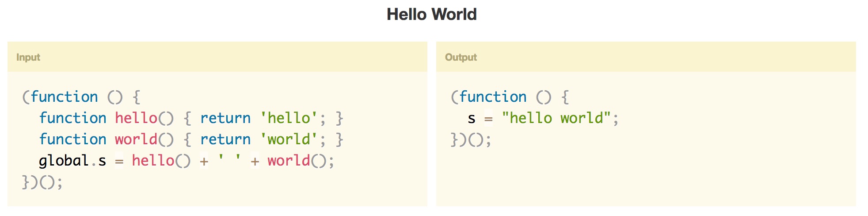The width and height of the screenshot is (868, 216).
Task: Click the function keyword before world declaration
Action: [x=72, y=139]
